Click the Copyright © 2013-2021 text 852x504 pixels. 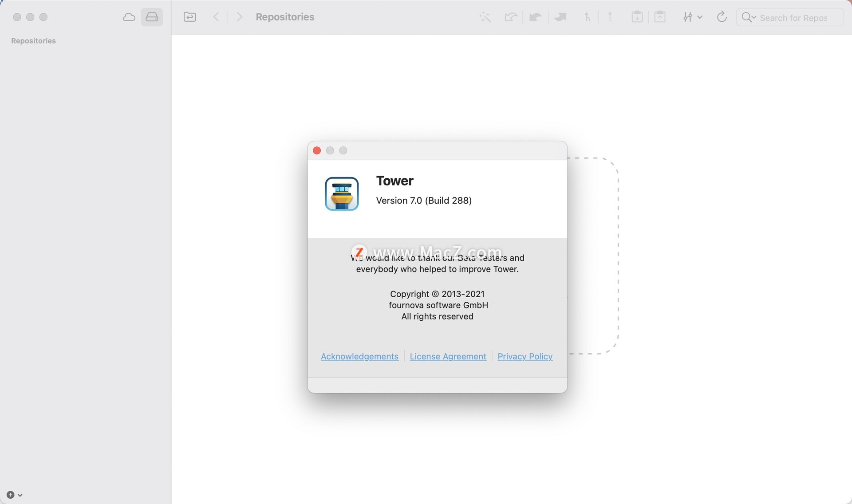[x=437, y=294]
